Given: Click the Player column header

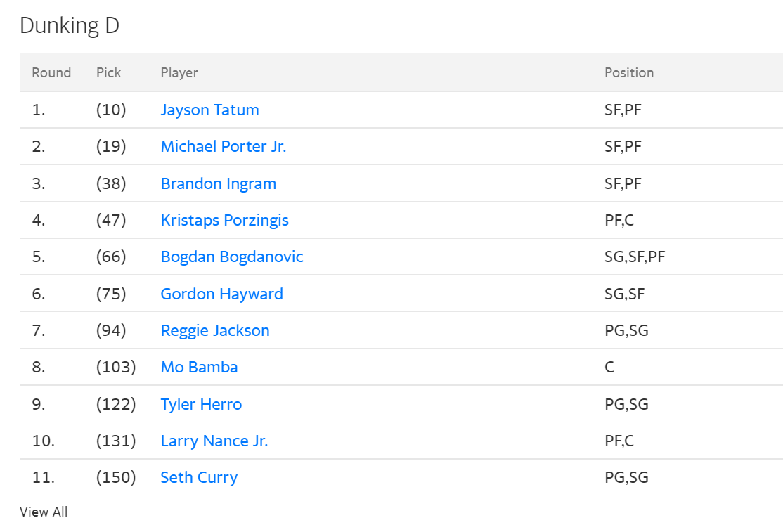Looking at the screenshot, I should pos(179,72).
